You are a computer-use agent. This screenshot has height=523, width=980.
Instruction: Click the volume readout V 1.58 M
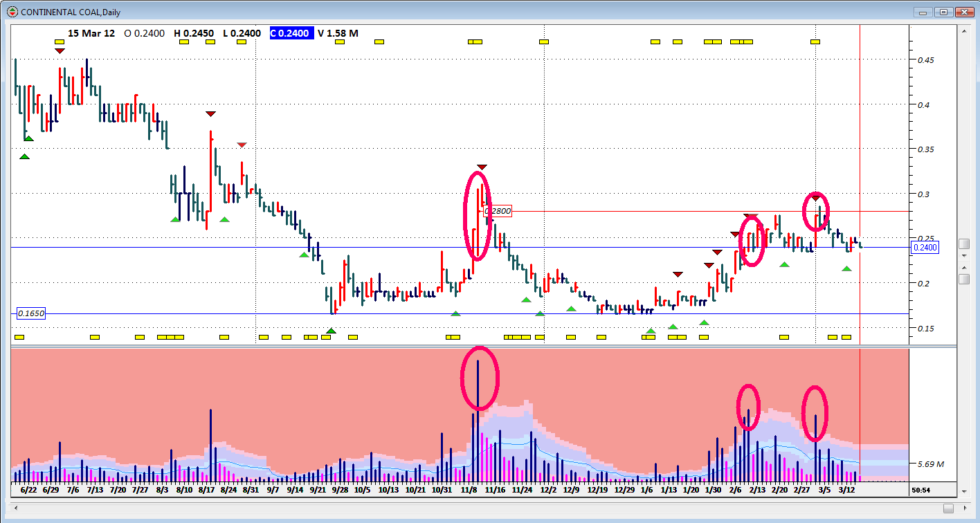pos(338,33)
